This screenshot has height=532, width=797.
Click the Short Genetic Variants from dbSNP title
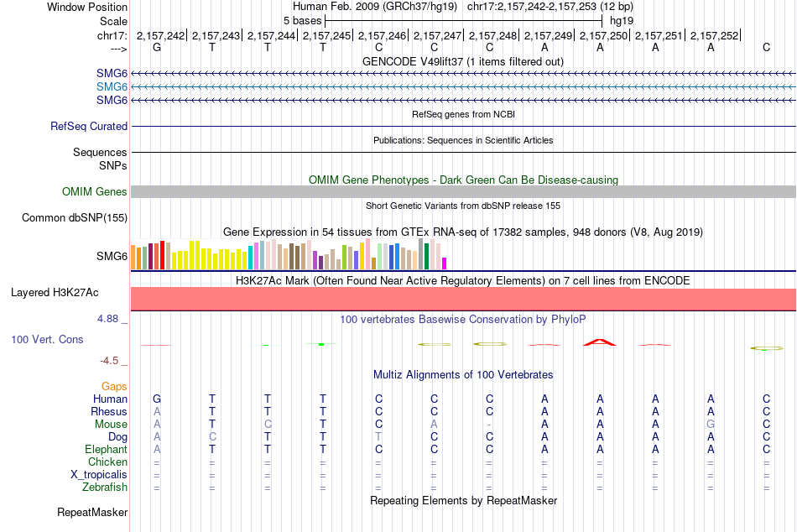(463, 206)
